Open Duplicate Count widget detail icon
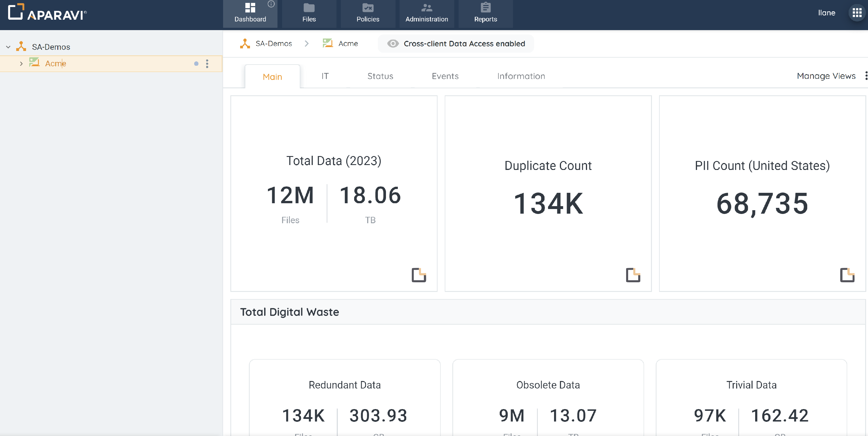This screenshot has width=868, height=436. (x=633, y=275)
